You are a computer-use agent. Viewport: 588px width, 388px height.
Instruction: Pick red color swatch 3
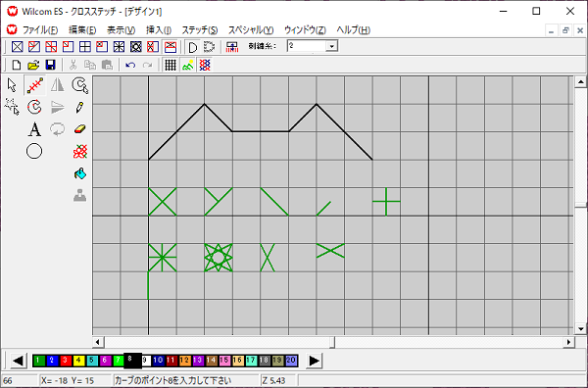coord(65,361)
